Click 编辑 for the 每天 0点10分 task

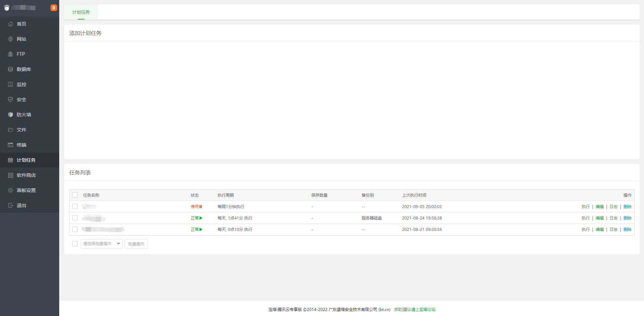(x=600, y=230)
